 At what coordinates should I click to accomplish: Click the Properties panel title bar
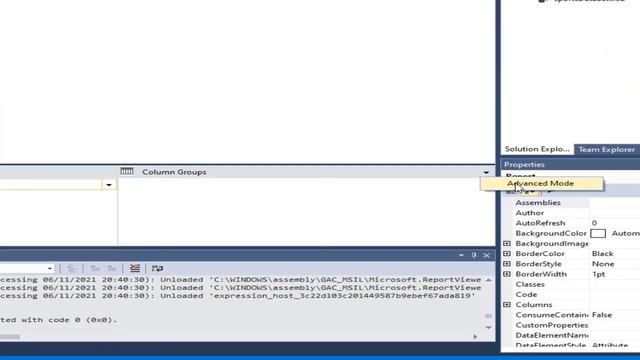pos(570,164)
